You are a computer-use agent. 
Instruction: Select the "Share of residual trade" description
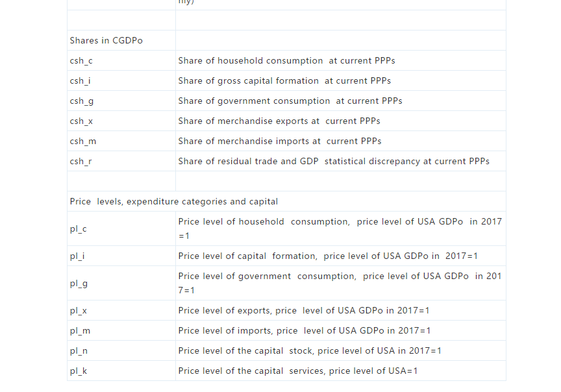coord(334,161)
